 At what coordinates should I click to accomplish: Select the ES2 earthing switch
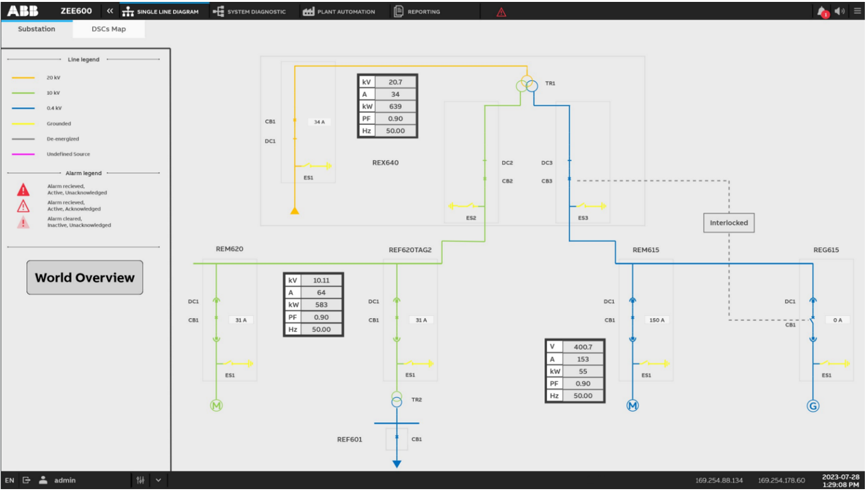pyautogui.click(x=466, y=206)
